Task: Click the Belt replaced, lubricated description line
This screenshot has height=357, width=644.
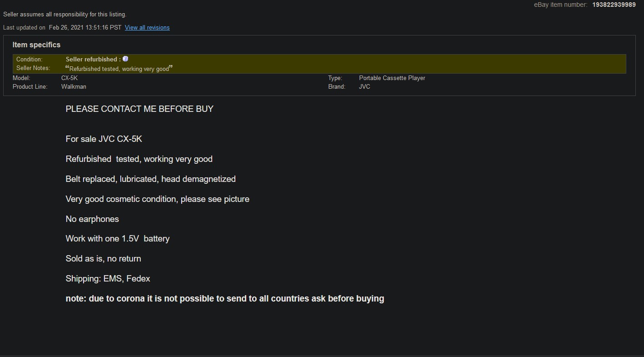Action: point(151,179)
